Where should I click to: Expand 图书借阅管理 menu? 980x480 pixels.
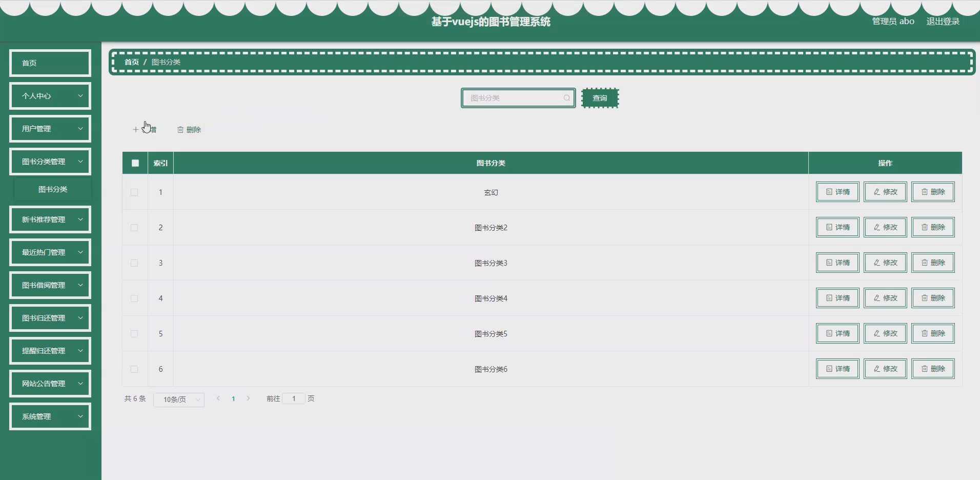tap(50, 285)
